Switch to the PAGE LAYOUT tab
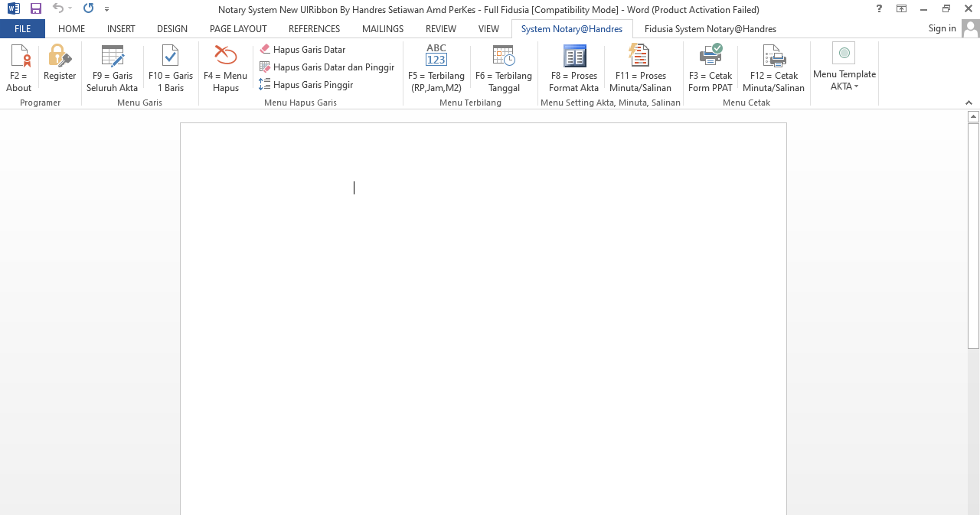This screenshot has height=515, width=980. click(x=238, y=29)
